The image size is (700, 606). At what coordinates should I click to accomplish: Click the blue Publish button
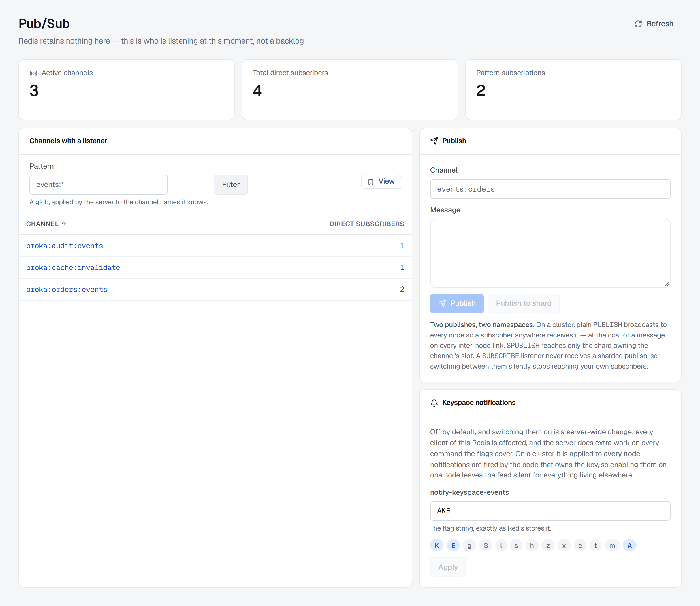coord(457,303)
